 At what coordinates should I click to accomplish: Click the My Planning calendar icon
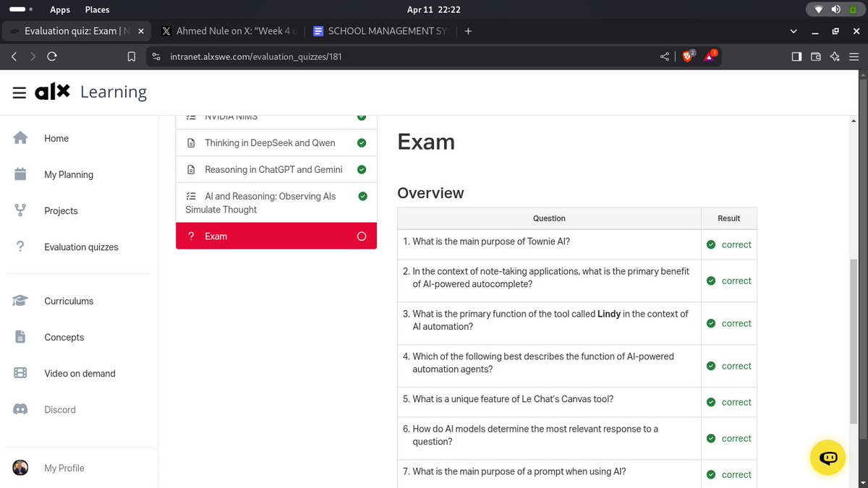(20, 174)
